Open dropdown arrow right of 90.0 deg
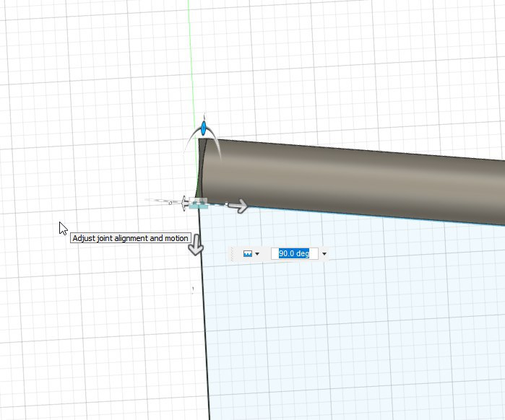This screenshot has width=505, height=420. coord(324,254)
